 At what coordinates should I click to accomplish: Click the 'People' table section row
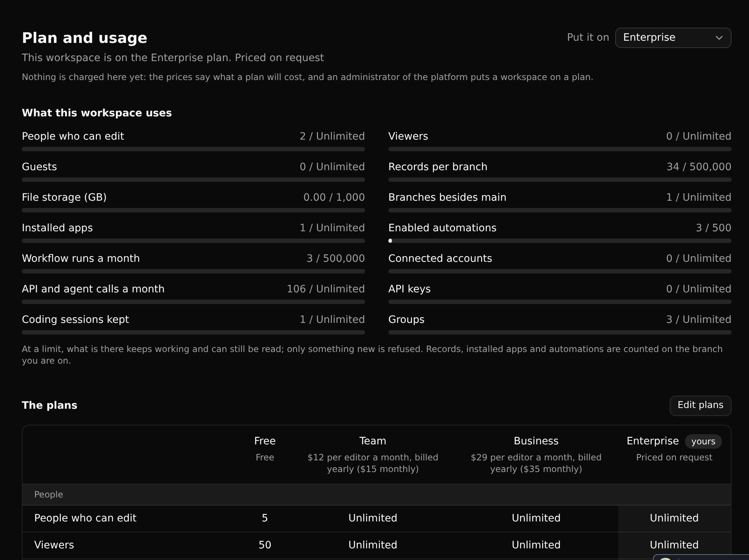point(377,495)
